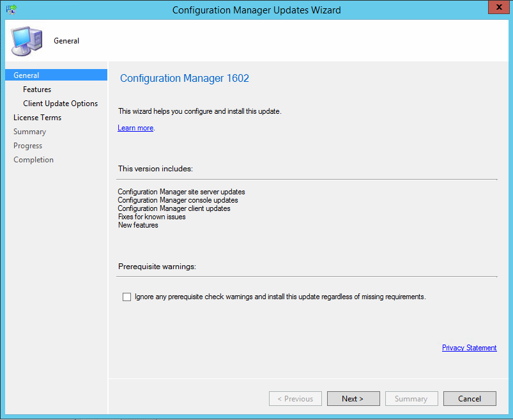This screenshot has height=420, width=513.
Task: Go to the Client Update Options step
Action: pos(60,104)
